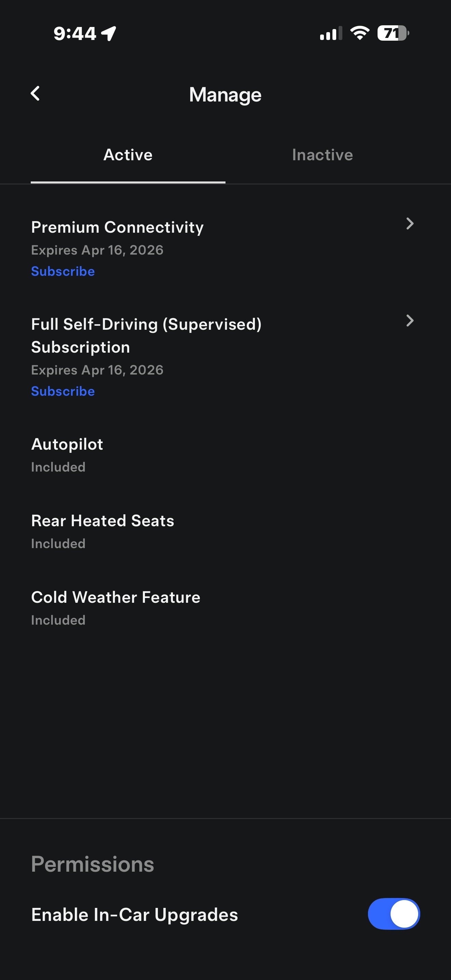Tap the back arrow icon
The height and width of the screenshot is (980, 451).
(x=36, y=94)
